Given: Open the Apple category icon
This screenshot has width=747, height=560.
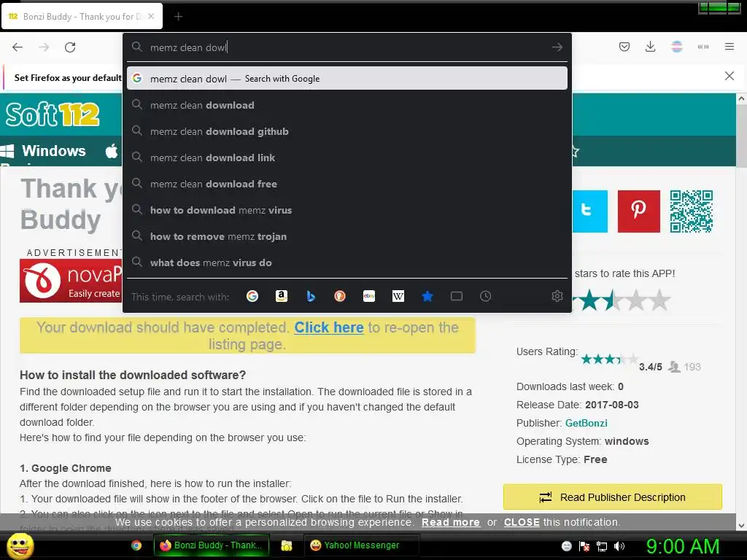Looking at the screenshot, I should point(112,151).
